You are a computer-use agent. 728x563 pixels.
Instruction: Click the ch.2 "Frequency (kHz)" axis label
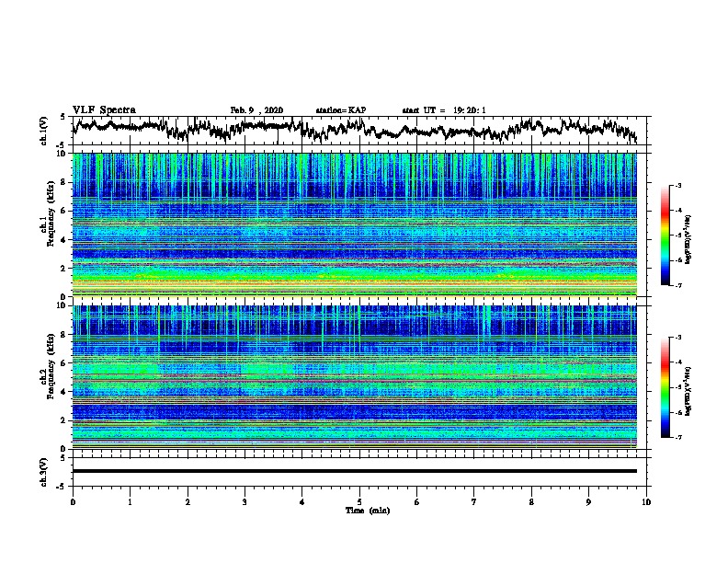pyautogui.click(x=51, y=366)
